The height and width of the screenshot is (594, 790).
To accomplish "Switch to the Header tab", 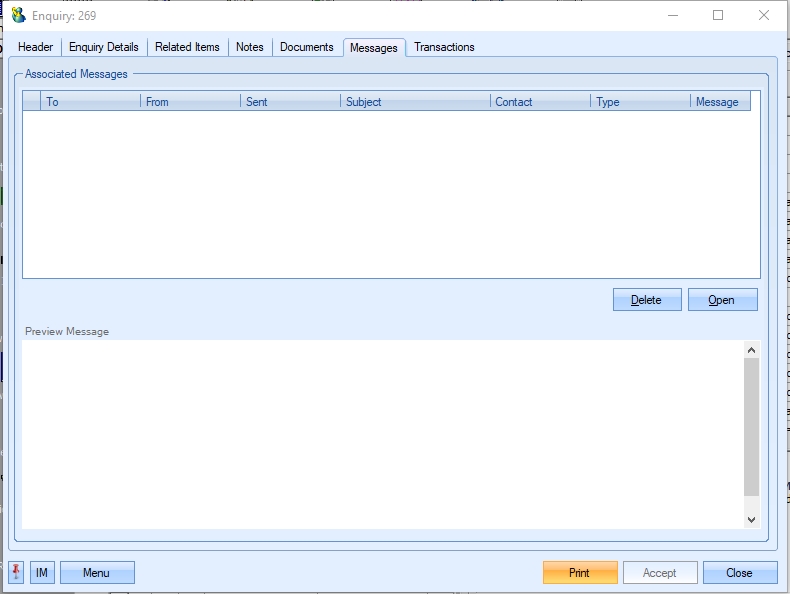I will click(x=36, y=47).
